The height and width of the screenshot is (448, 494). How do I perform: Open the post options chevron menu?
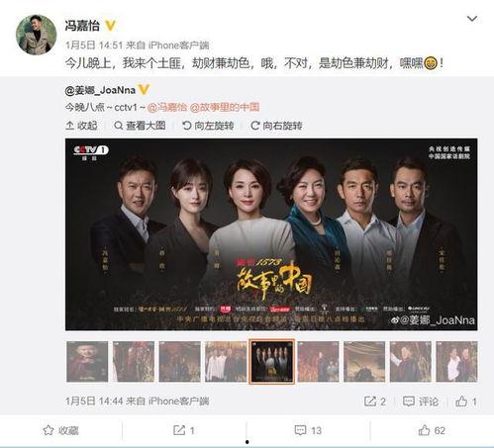point(472,19)
